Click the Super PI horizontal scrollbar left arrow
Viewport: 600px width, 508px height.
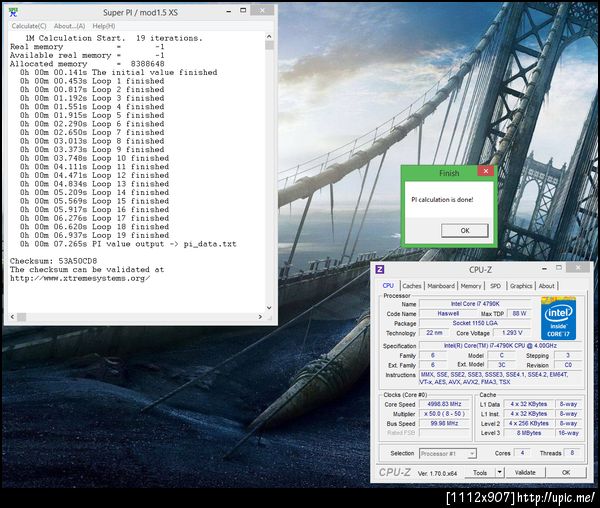(x=12, y=317)
